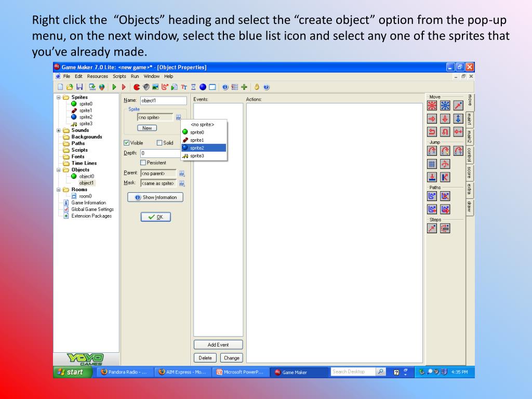The width and height of the screenshot is (532, 399).
Task: Create a sprite with the Pacman icon
Action: pos(137,87)
